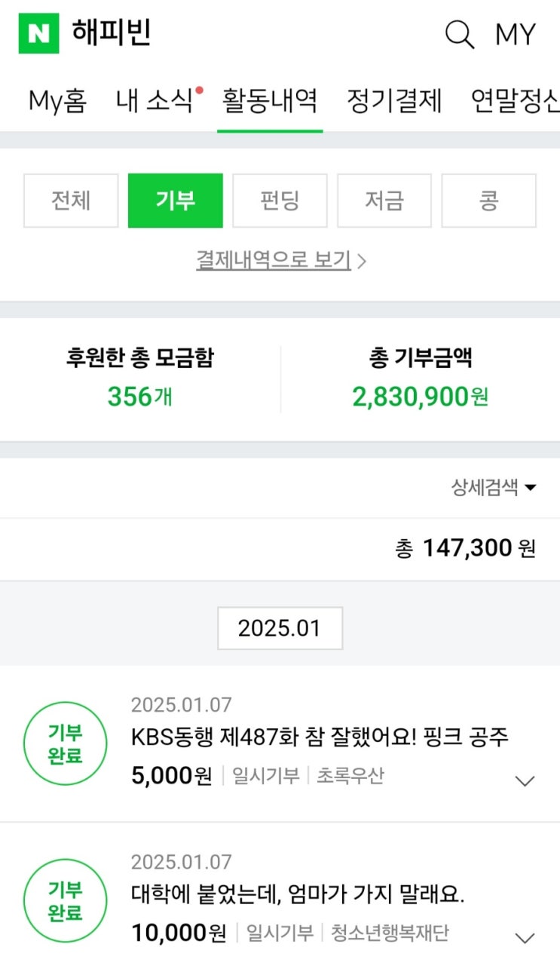Image resolution: width=560 pixels, height=978 pixels.
Task: Switch to the My홈 tab
Action: tap(57, 100)
